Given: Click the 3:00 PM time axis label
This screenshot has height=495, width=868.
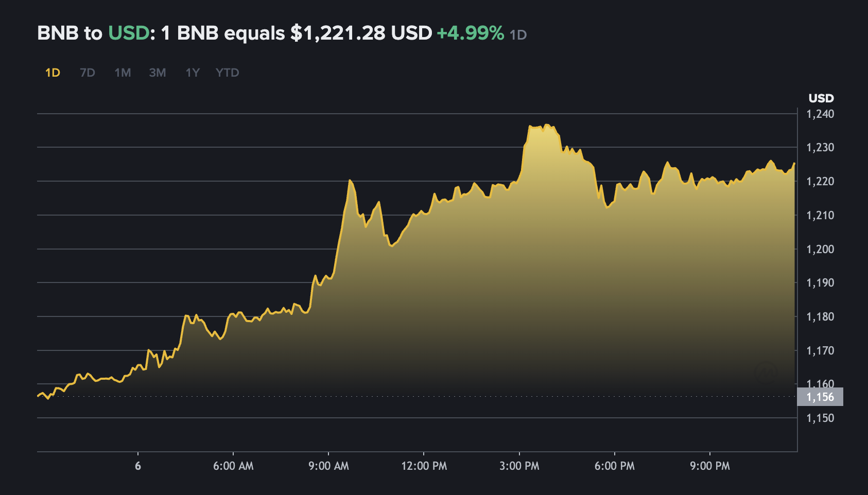Looking at the screenshot, I should pos(519,466).
